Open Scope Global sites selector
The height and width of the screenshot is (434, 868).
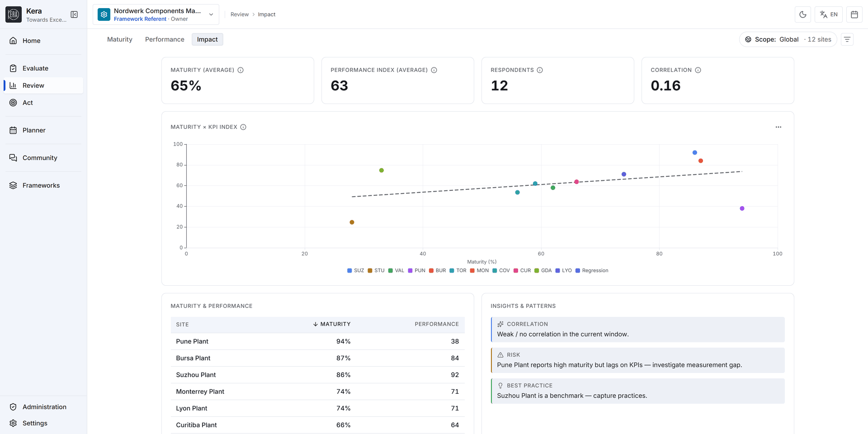[788, 39]
